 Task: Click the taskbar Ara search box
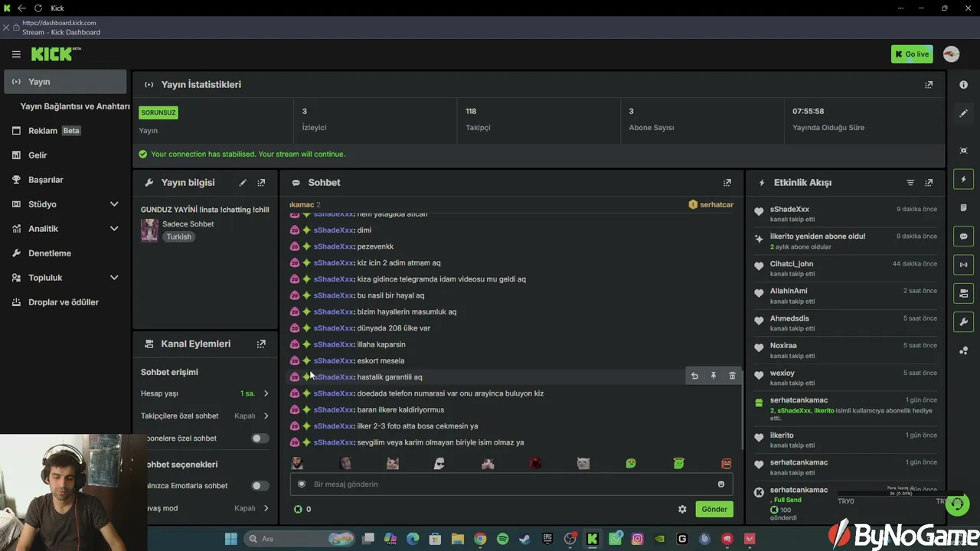coord(299,539)
